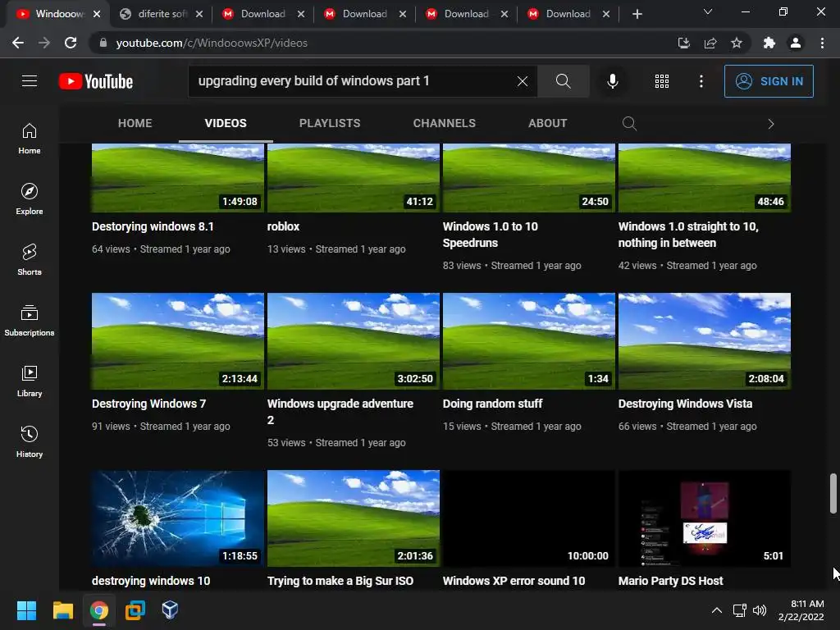840x630 pixels.
Task: Open History in the left sidebar
Action: tap(30, 441)
